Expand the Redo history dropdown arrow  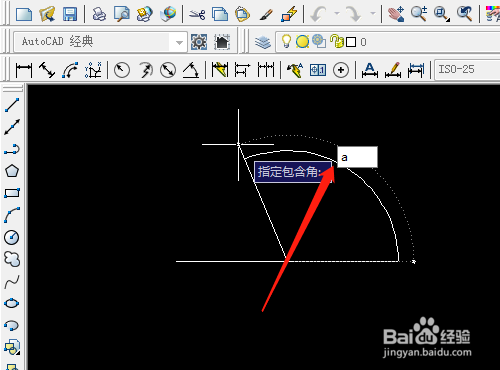(x=373, y=14)
